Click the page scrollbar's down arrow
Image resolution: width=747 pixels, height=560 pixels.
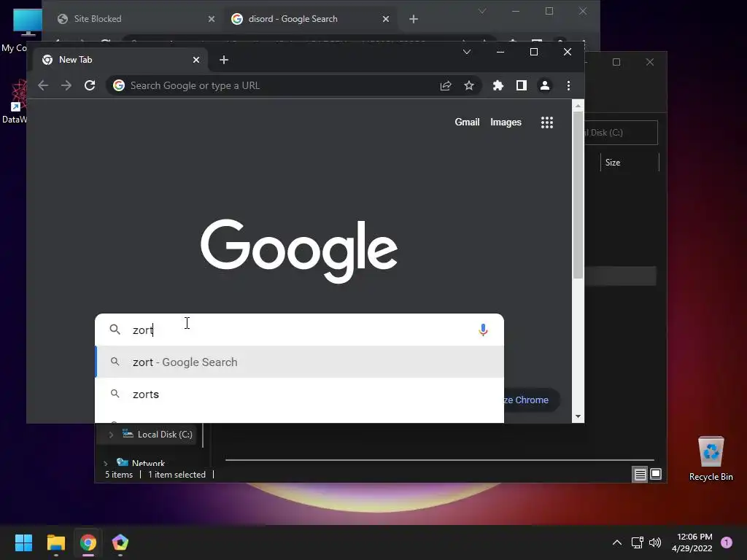click(578, 416)
